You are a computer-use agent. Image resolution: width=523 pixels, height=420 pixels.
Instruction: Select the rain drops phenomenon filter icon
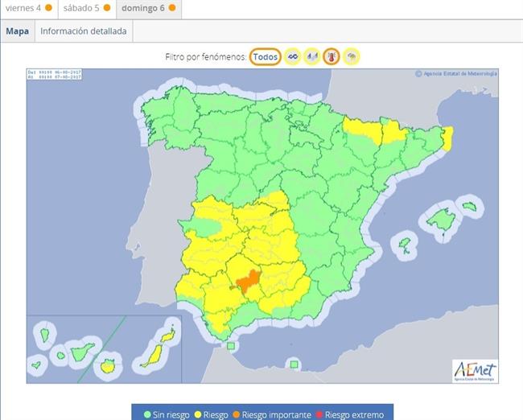(312, 56)
